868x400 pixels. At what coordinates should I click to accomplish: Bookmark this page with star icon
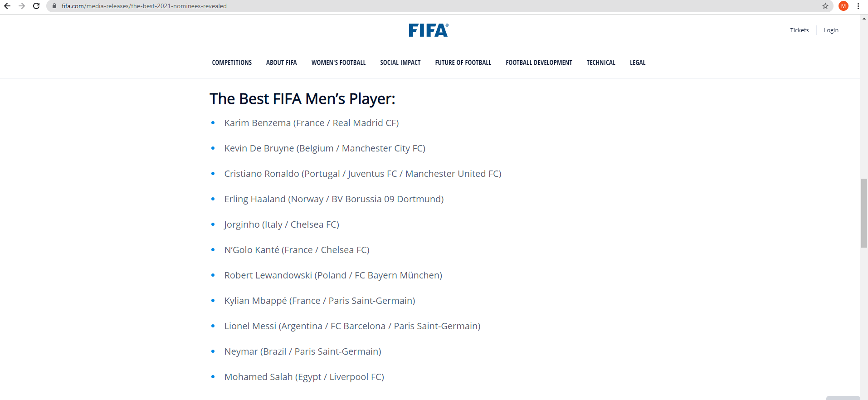click(x=825, y=6)
